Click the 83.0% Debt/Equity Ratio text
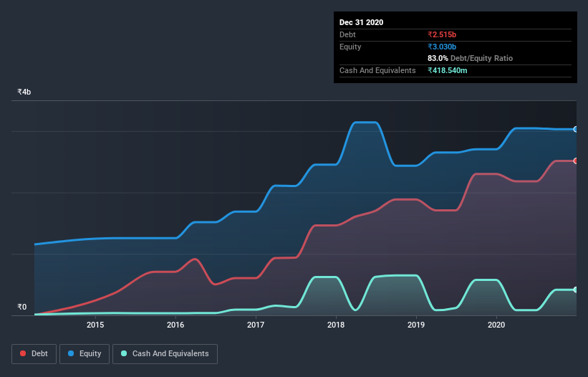Image resolution: width=588 pixels, height=377 pixels. click(x=470, y=58)
